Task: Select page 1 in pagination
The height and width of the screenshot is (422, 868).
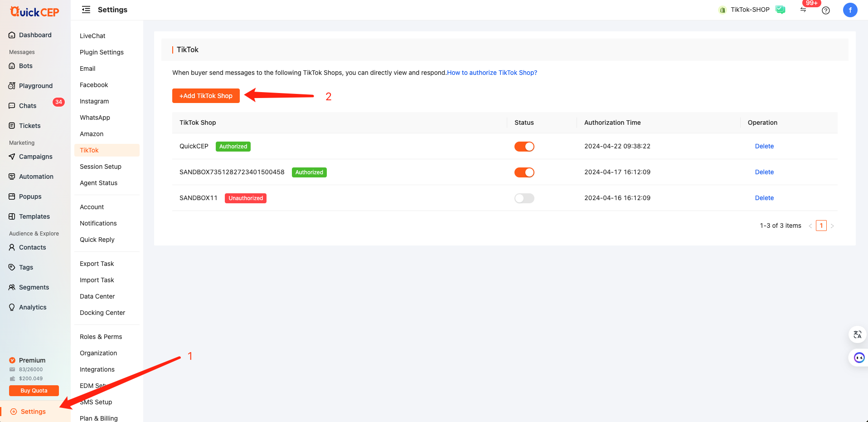Action: (821, 226)
